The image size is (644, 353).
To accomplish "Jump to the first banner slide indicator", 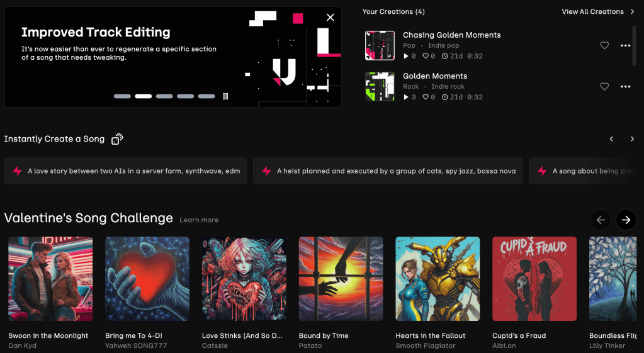I will coord(122,96).
